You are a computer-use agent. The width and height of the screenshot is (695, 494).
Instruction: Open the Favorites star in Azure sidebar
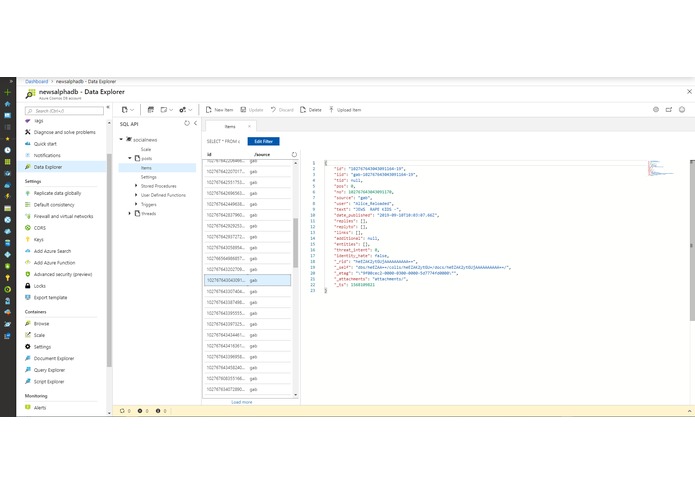[8, 139]
